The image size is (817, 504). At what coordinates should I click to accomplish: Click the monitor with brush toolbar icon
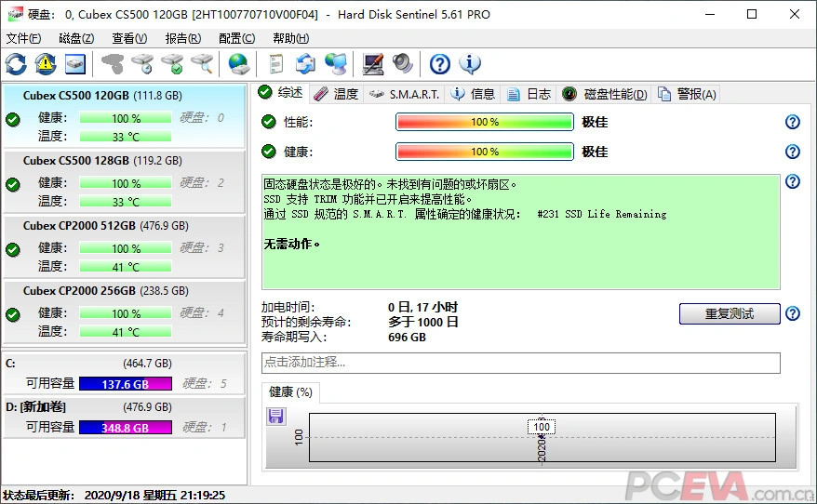[372, 63]
